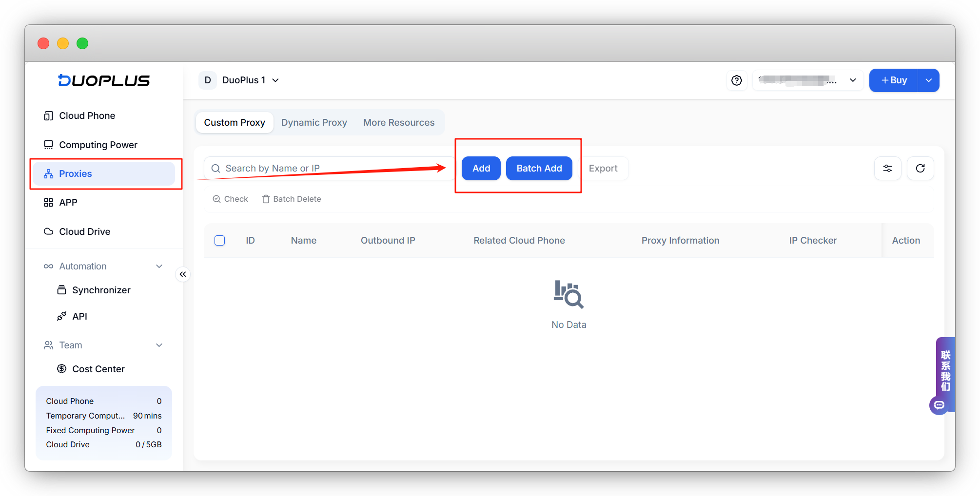
Task: Click the Buy button
Action: pos(894,80)
